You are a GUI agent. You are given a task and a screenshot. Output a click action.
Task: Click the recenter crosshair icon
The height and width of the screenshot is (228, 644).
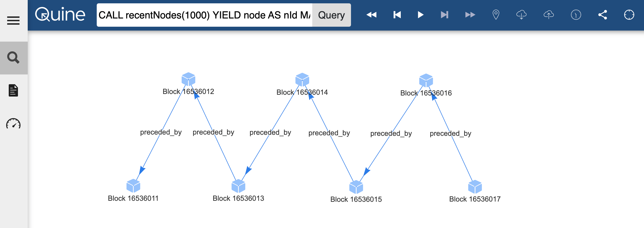(x=629, y=15)
